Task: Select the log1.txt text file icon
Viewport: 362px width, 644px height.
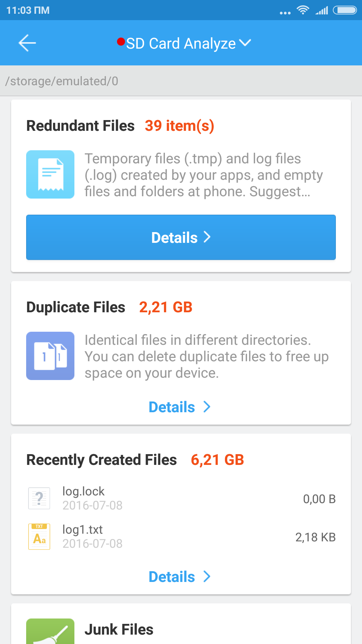Action: click(x=39, y=537)
